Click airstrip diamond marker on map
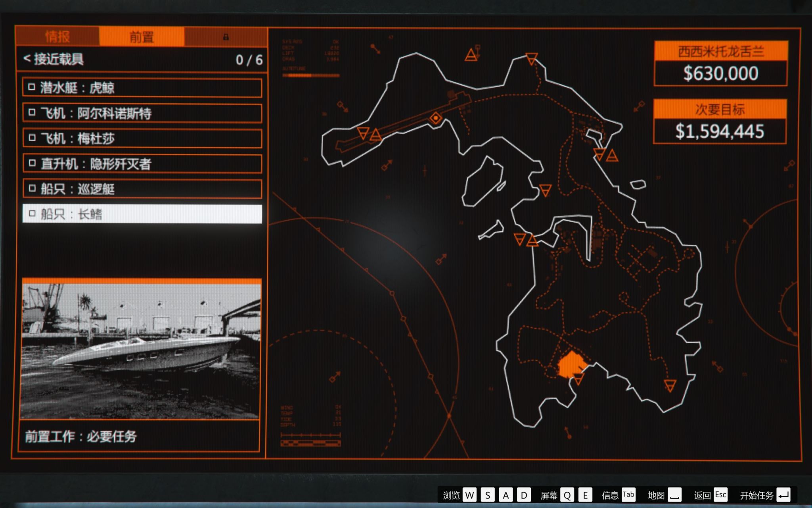 point(436,118)
